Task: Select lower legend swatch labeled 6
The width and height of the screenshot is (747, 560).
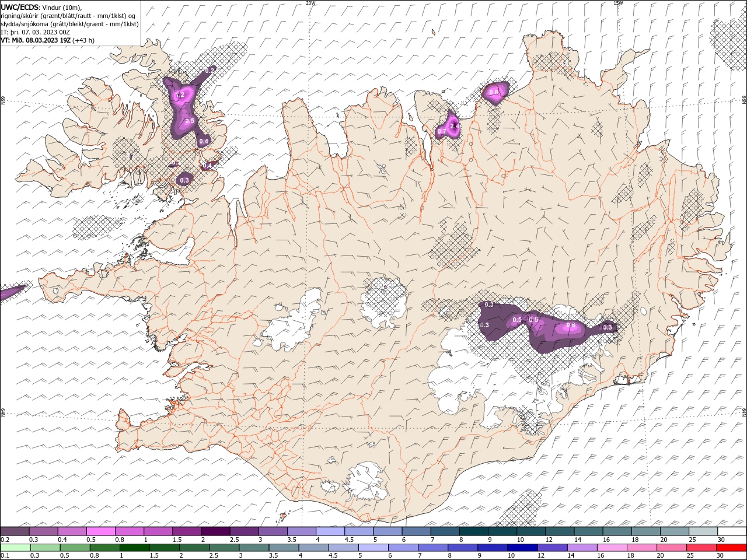Action: click(x=403, y=548)
